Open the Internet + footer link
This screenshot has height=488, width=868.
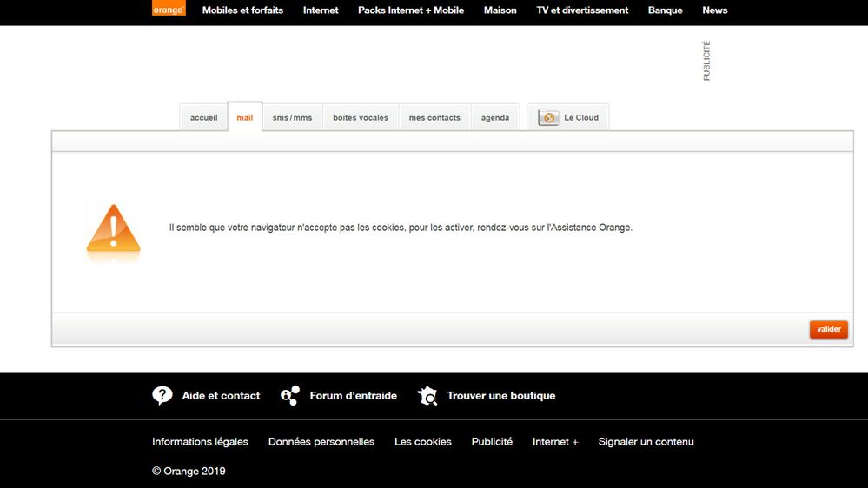click(555, 441)
